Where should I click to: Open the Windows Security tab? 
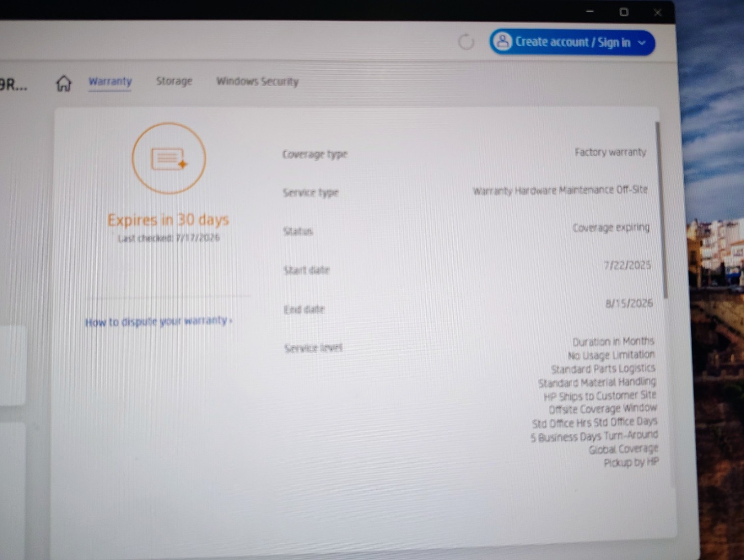257,81
